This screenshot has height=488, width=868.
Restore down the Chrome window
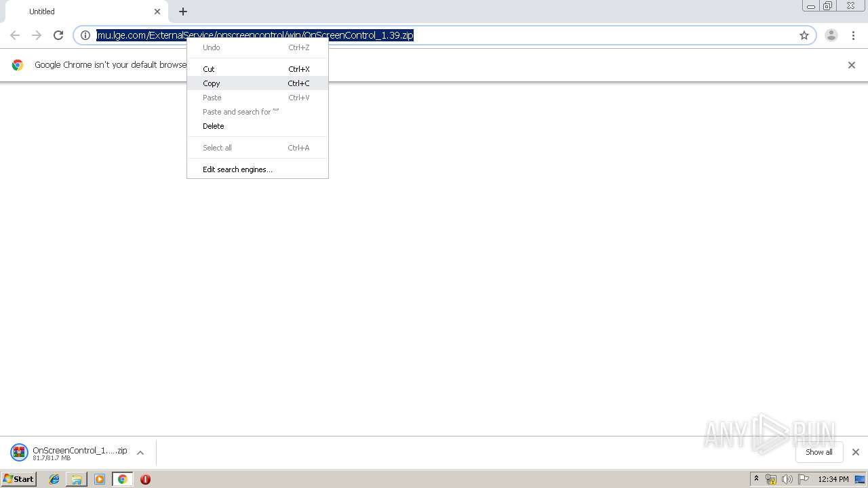pyautogui.click(x=828, y=6)
